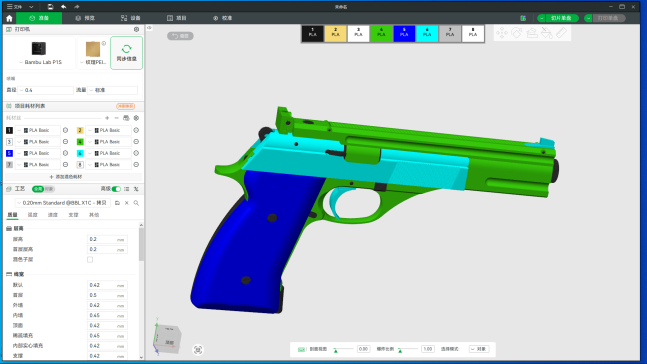This screenshot has width=647, height=364.
Task: Click the grey return button above the model
Action: click(x=180, y=36)
